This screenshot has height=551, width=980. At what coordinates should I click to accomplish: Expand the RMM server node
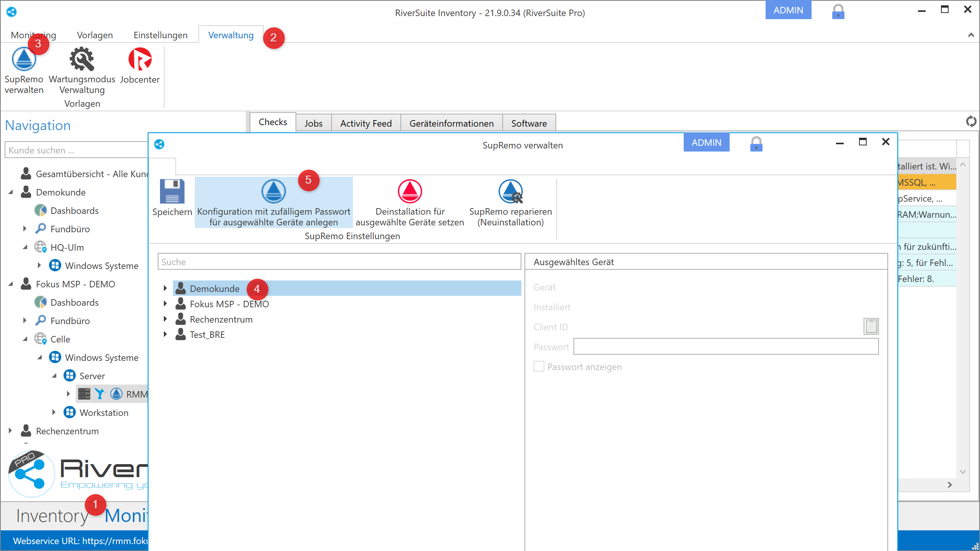tap(69, 394)
